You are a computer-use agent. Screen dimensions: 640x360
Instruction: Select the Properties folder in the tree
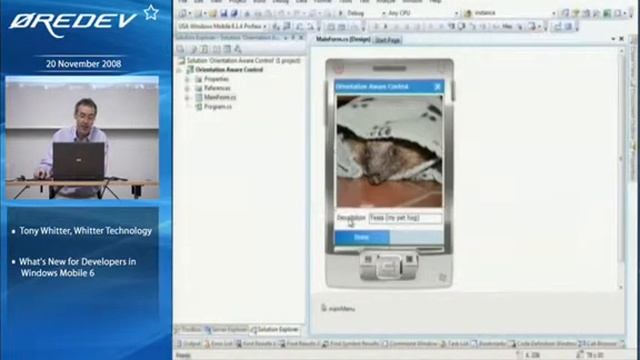216,79
